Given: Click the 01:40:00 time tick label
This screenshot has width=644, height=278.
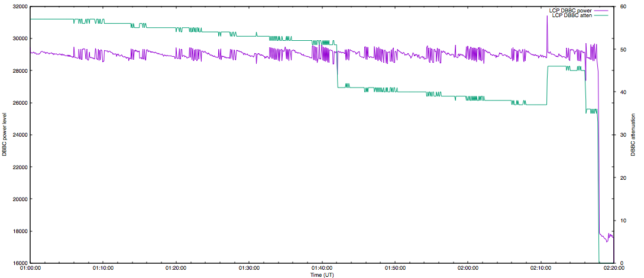Looking at the screenshot, I should pos(322,269).
